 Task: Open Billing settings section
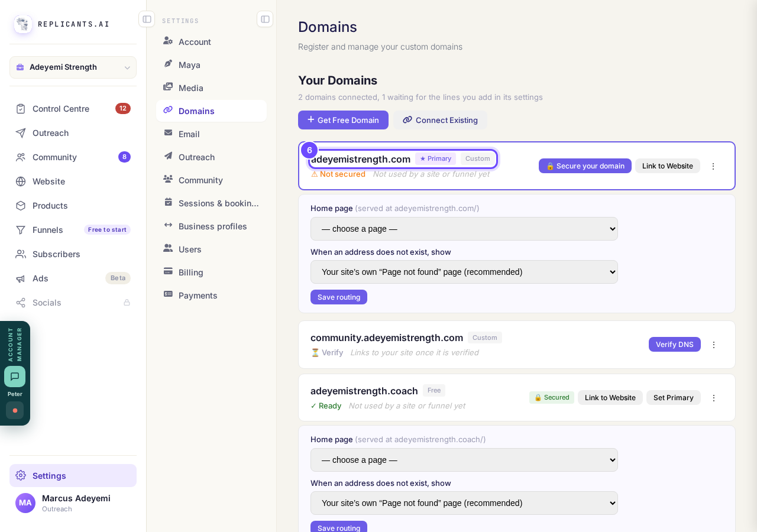click(x=211, y=273)
